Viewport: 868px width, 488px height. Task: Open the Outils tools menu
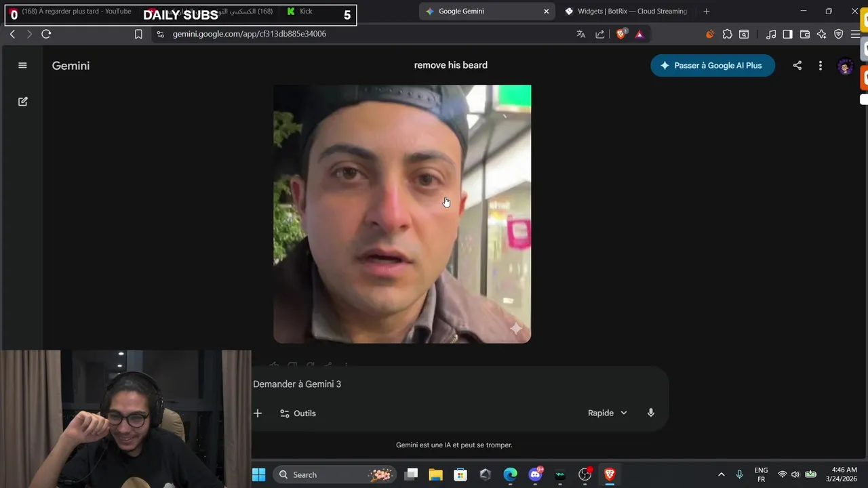[x=298, y=413]
